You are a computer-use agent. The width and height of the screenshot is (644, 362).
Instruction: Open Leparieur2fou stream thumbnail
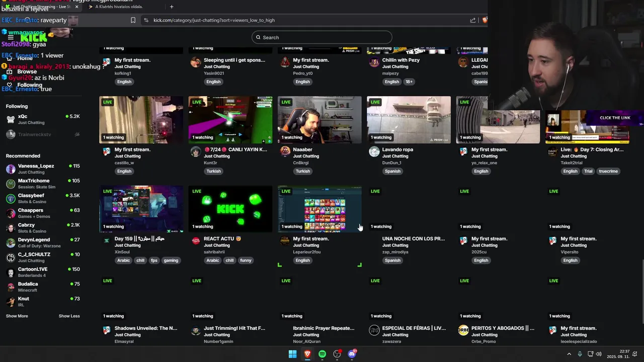tap(319, 209)
